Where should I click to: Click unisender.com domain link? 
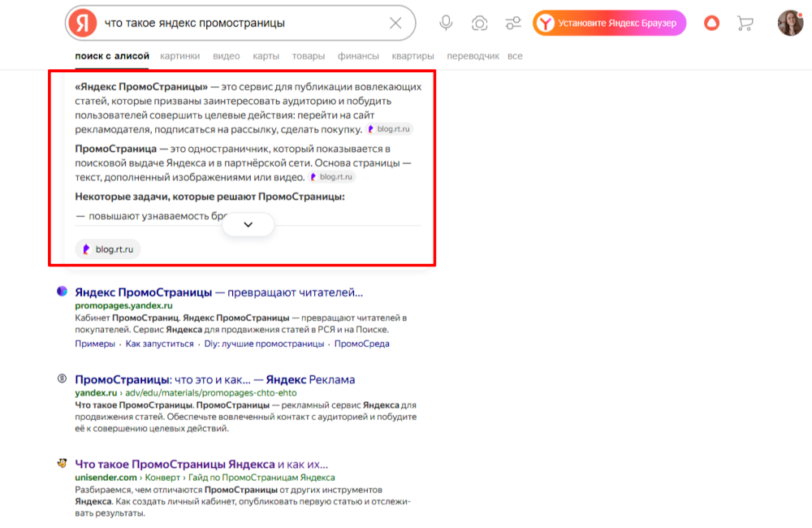pyautogui.click(x=106, y=477)
